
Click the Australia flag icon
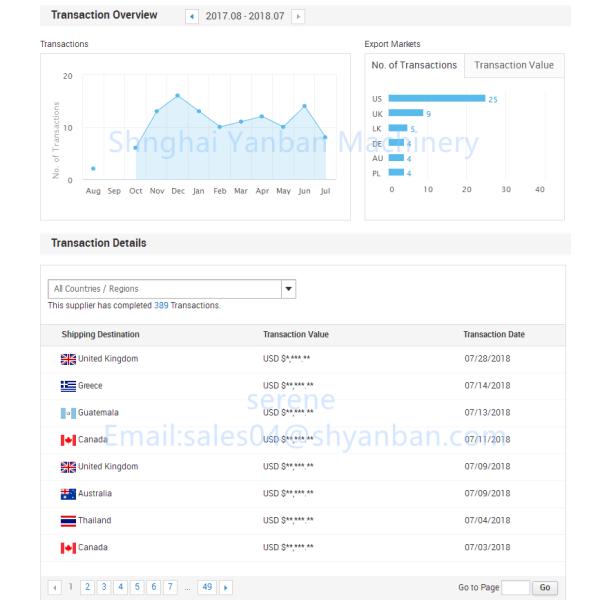pyautogui.click(x=68, y=494)
